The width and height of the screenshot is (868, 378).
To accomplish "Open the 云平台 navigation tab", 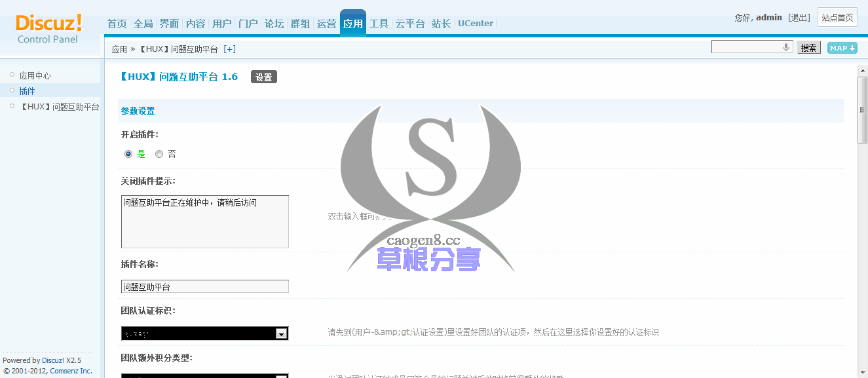I will point(409,24).
